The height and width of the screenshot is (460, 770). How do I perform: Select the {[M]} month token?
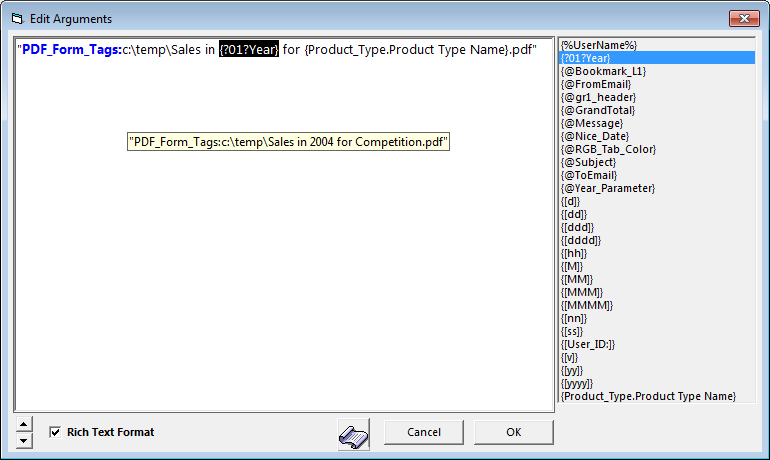pos(657,266)
